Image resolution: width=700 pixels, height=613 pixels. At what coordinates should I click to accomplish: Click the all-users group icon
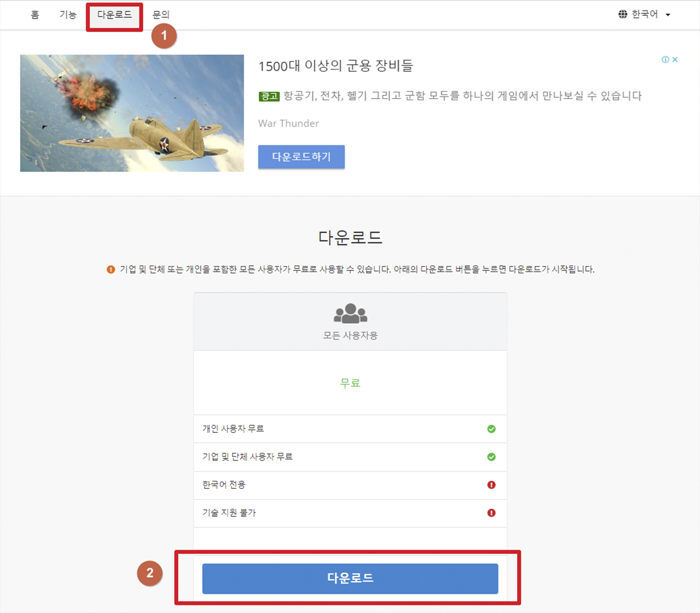[x=350, y=313]
